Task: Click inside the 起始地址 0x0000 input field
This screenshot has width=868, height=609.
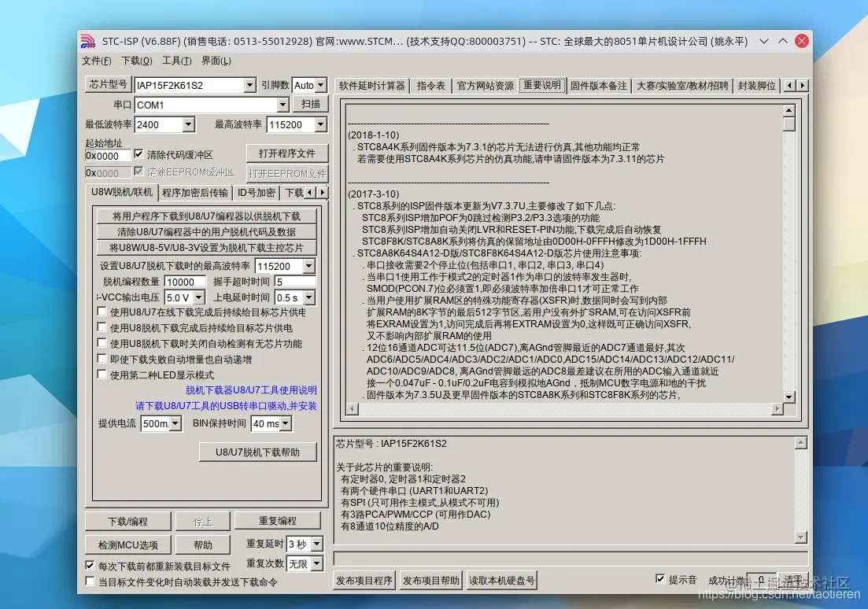Action: [106, 155]
